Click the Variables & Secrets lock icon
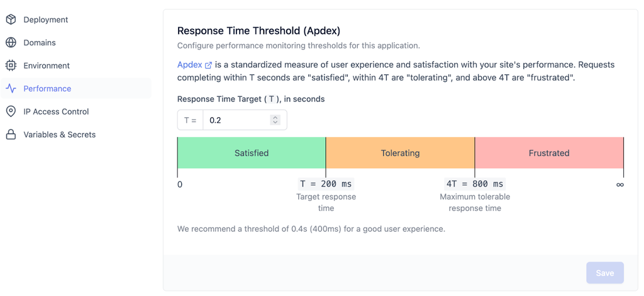This screenshot has height=296, width=644. click(x=11, y=135)
